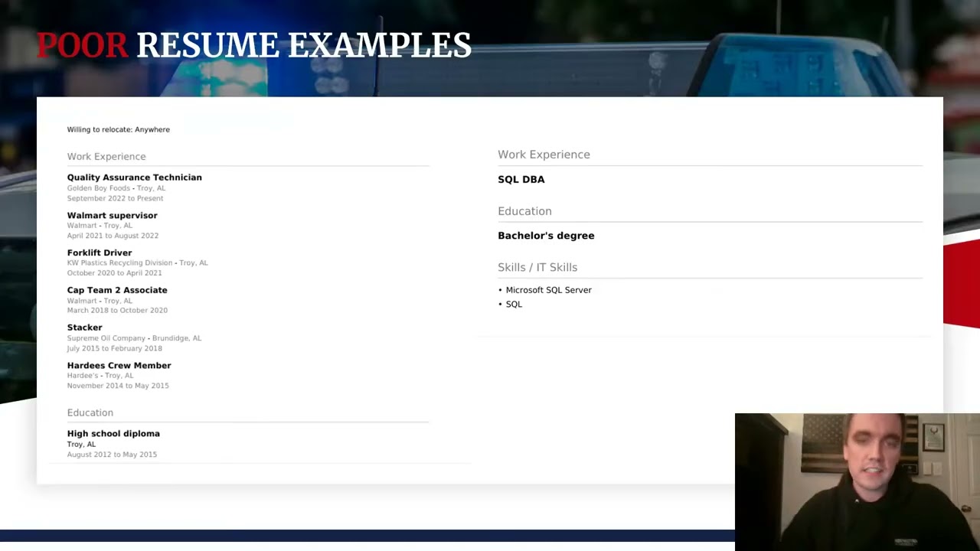
Task: Click 'October 2020 to April 2021' dates
Action: click(114, 273)
